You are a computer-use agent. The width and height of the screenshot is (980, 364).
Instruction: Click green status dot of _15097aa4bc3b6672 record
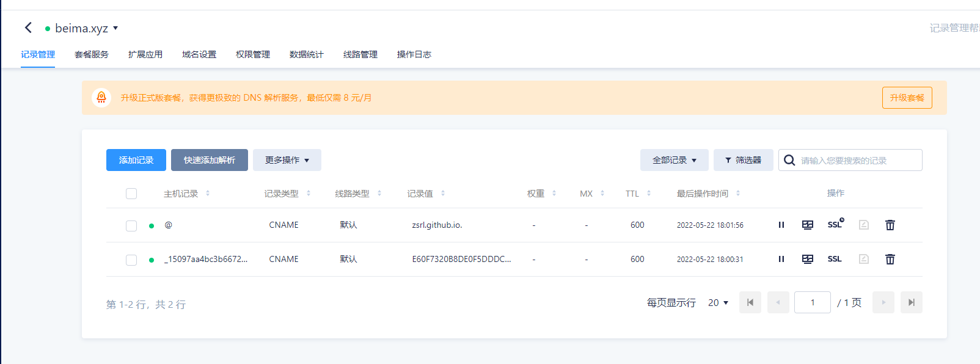coord(152,260)
